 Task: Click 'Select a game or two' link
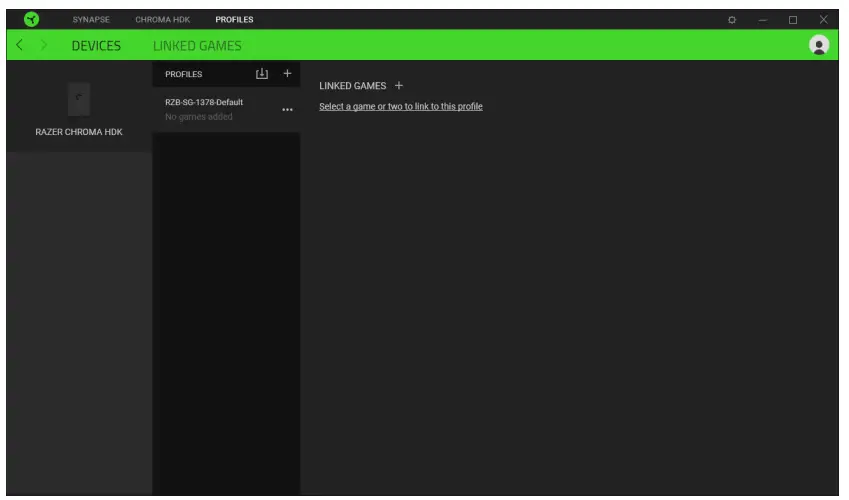401,106
